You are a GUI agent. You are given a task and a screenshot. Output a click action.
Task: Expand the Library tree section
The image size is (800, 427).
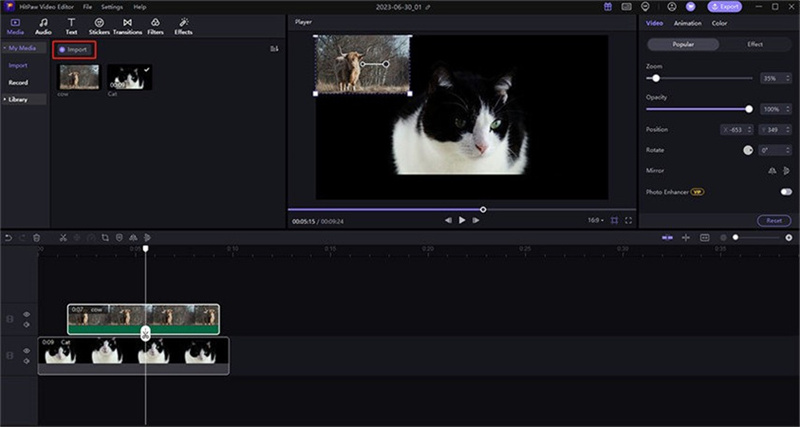pos(5,99)
